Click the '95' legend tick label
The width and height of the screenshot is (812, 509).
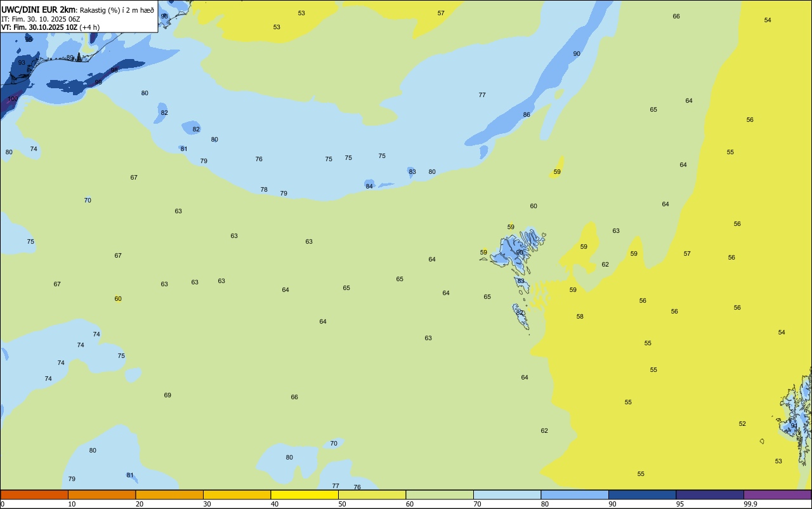click(680, 504)
